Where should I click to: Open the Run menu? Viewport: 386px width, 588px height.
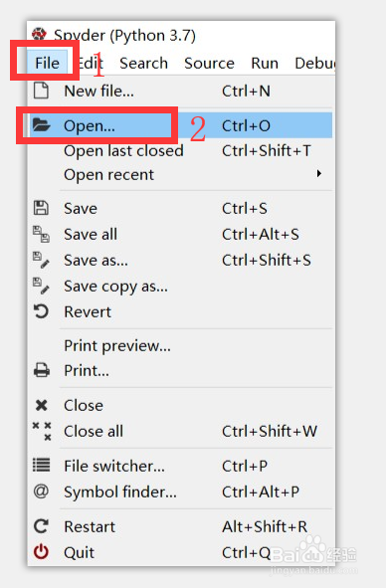coord(265,63)
